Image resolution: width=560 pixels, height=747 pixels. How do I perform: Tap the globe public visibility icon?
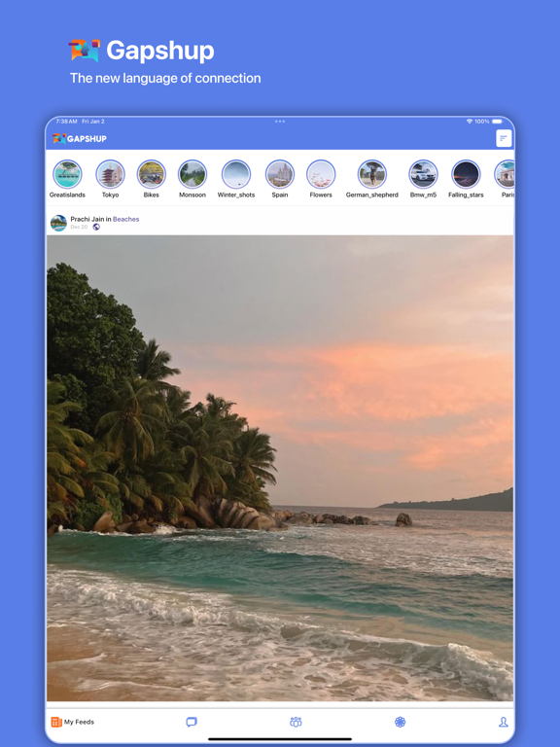point(96,227)
